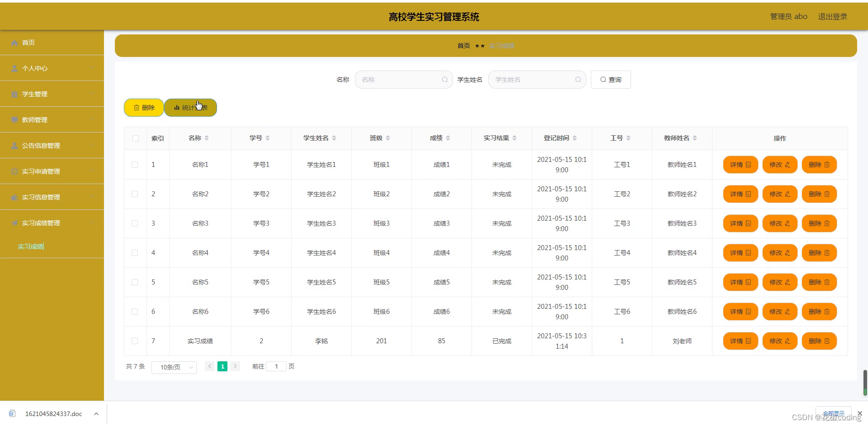
Task: Click 退出登录 in the top bar
Action: (x=832, y=16)
